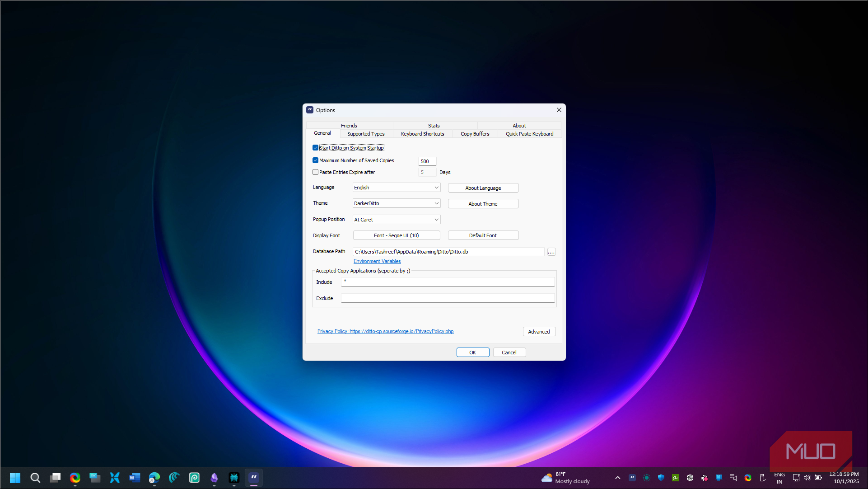Click the ChatGPT icon in system tray
Viewport: 868px width, 489px height.
690,478
